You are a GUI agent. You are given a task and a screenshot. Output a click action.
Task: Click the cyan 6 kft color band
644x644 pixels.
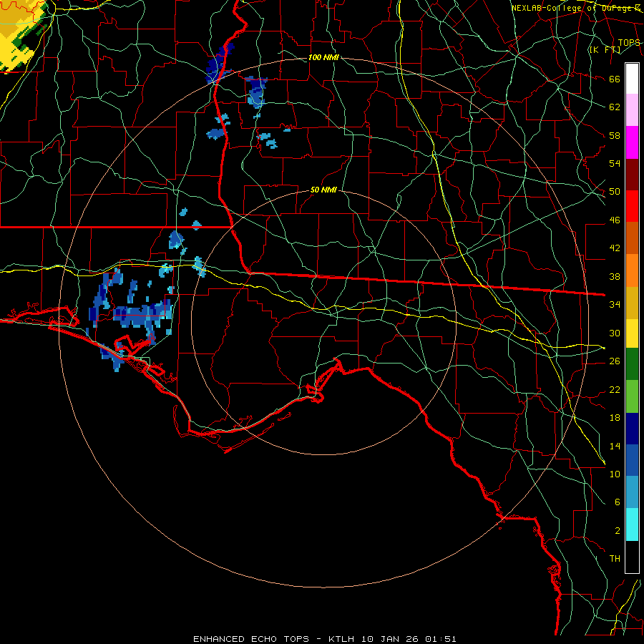(632, 525)
